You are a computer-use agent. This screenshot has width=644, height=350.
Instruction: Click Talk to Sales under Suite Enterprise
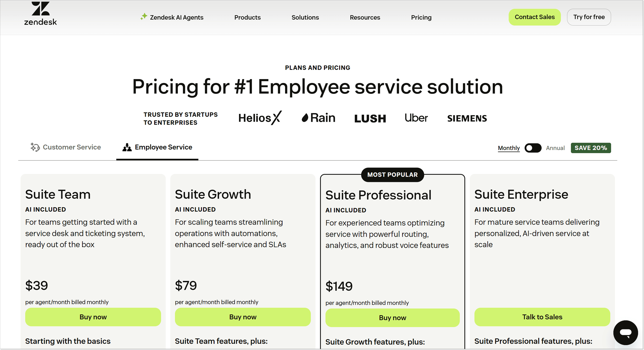542,317
